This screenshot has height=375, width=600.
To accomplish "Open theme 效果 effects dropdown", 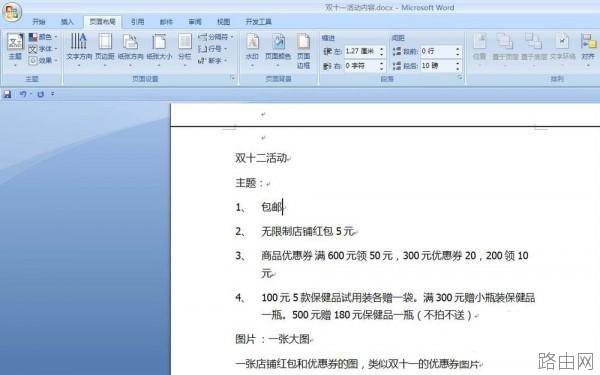I will [x=43, y=60].
